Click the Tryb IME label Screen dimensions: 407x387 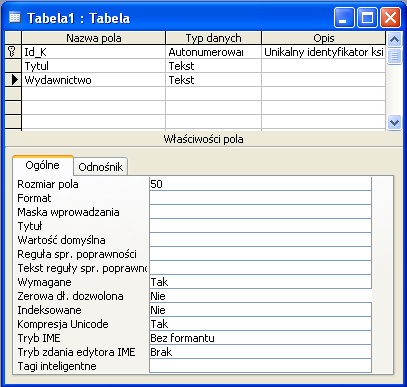(x=39, y=338)
